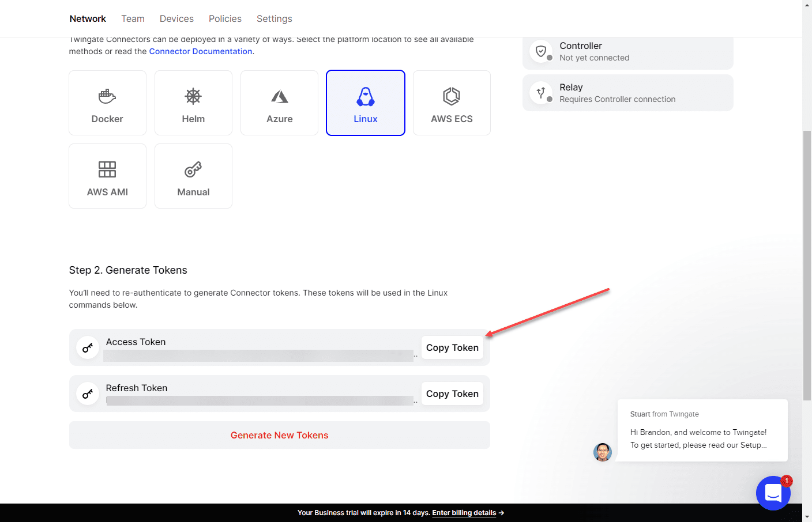Click the 'Not yet connected' Controller status
This screenshot has height=522, width=812.
coord(595,58)
